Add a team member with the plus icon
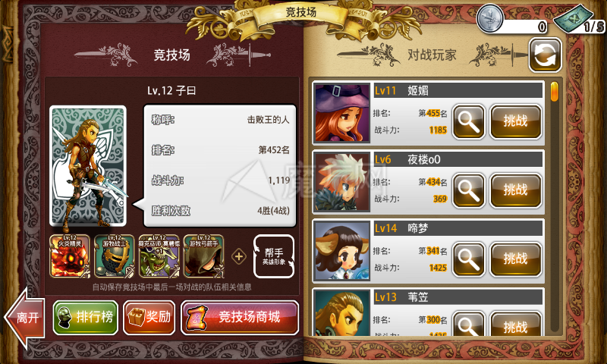Image resolution: width=607 pixels, height=364 pixels. point(239,256)
